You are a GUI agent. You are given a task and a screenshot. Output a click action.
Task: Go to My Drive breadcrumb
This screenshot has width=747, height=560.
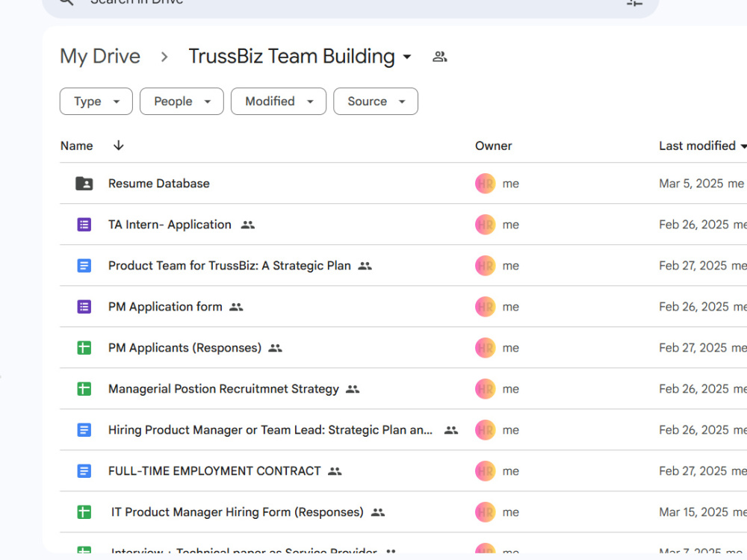pyautogui.click(x=100, y=56)
